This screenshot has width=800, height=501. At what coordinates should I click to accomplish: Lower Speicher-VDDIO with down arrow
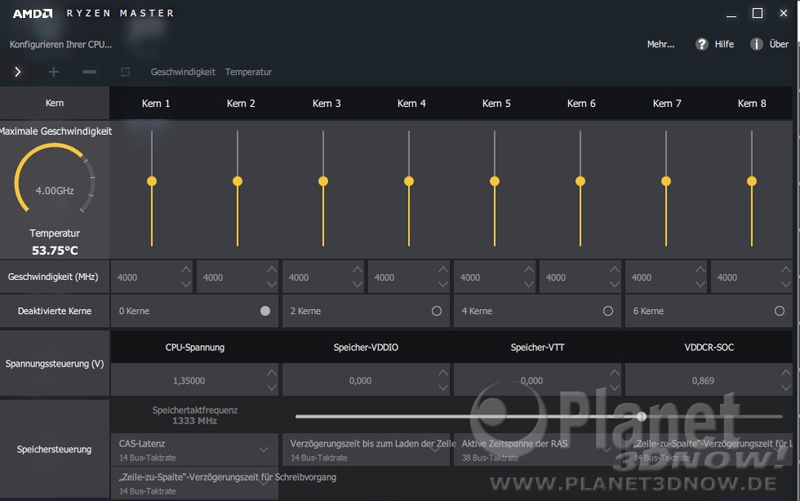[x=443, y=388]
